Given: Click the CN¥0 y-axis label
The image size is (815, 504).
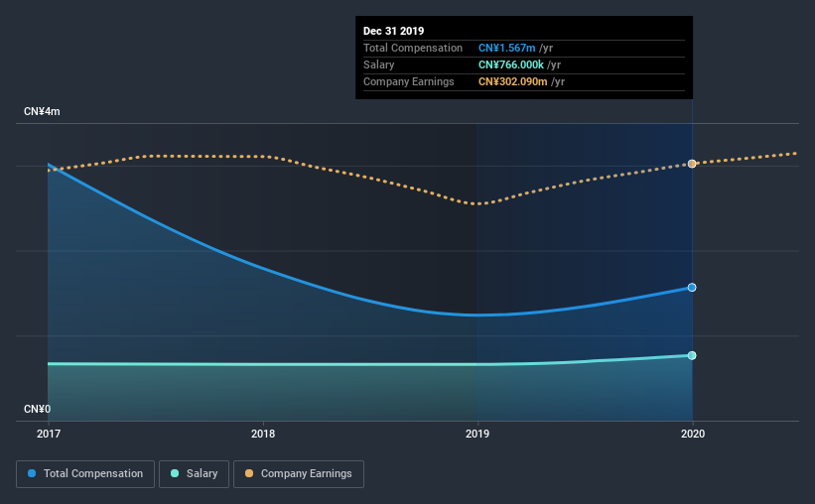Looking at the screenshot, I should point(38,409).
